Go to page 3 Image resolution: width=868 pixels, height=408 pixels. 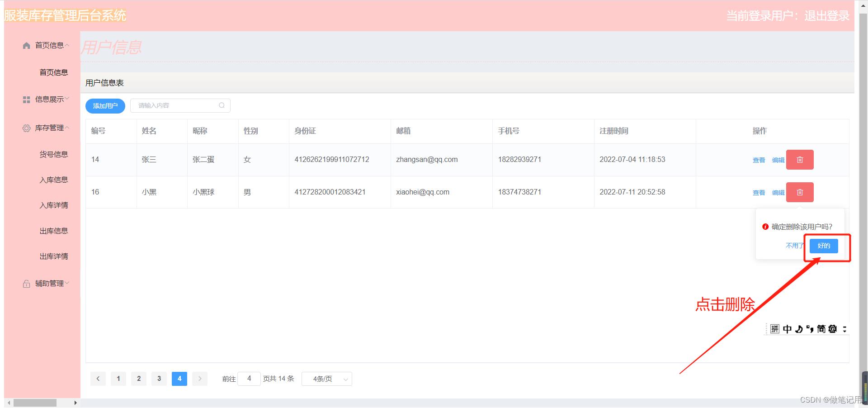point(159,379)
